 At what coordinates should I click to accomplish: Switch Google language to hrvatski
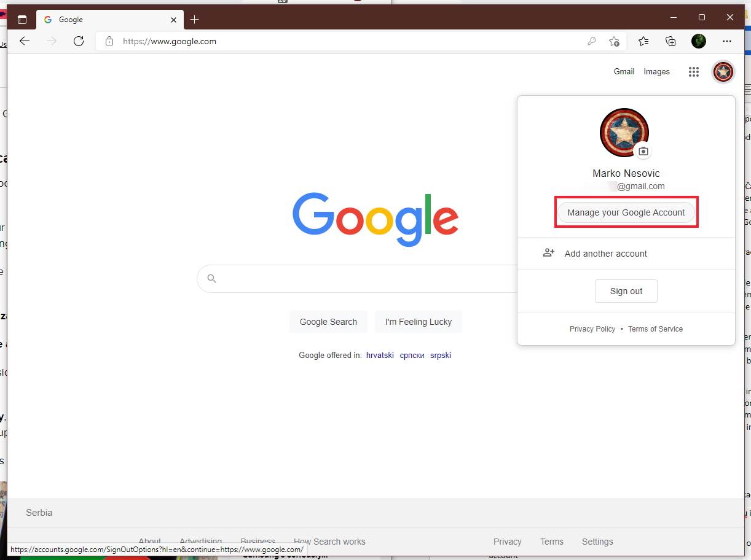380,355
